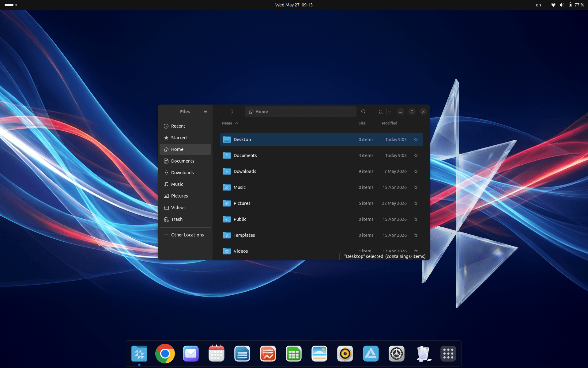
Task: Open the path bar three-dot menu
Action: click(x=351, y=112)
